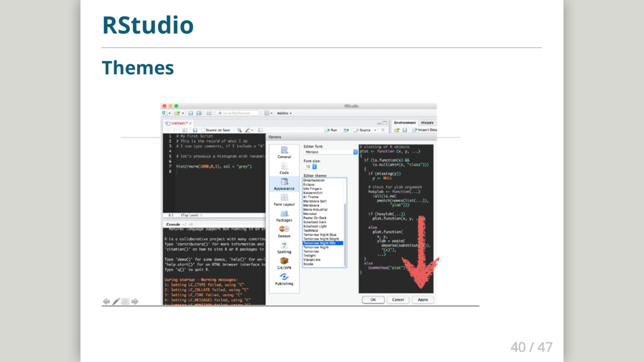Click the save all icon
Screen dimensions: 644x362
pyautogui.click(x=199, y=113)
